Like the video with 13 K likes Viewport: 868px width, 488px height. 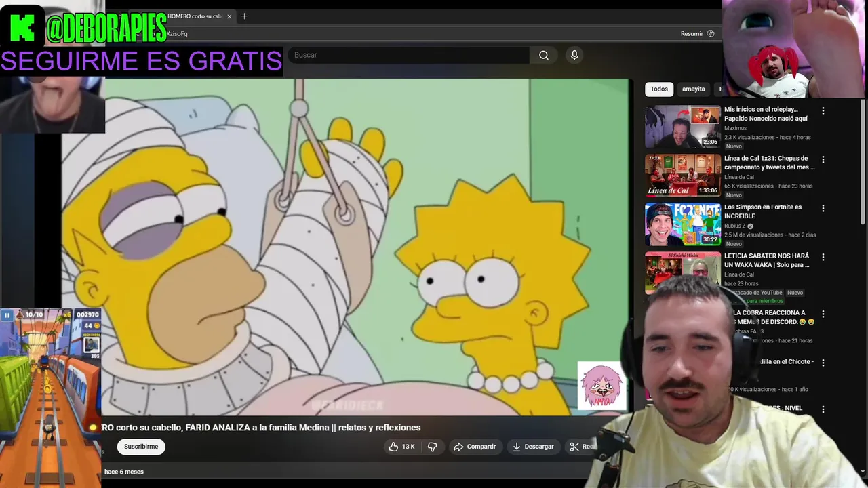tap(401, 447)
